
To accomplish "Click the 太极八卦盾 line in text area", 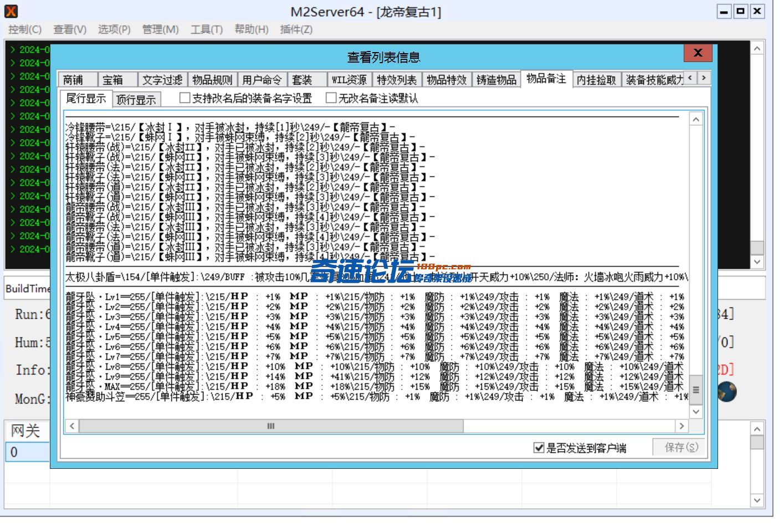I will [377, 277].
